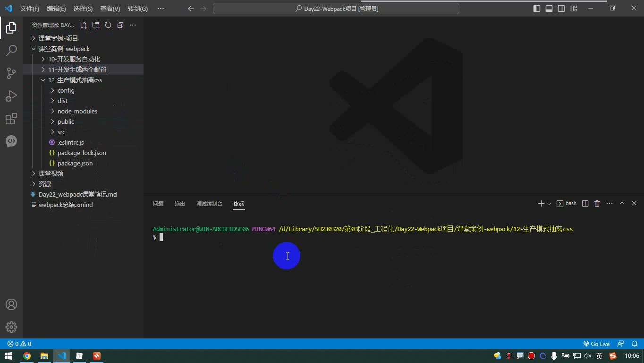Open the Source Control view
644x363 pixels.
(x=11, y=73)
